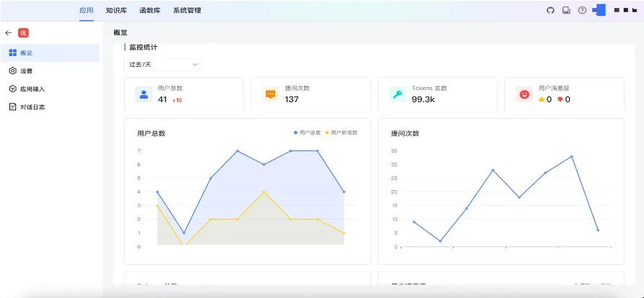Toggle the 用户新增数 yellow legend series
Screen dimensions: 644x298
click(341, 132)
